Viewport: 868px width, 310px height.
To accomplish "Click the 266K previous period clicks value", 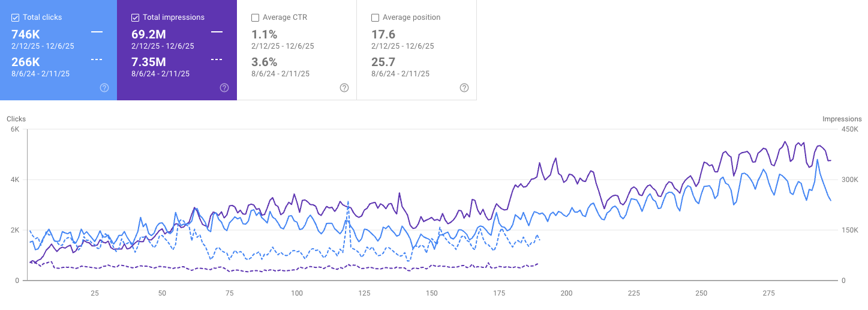I will (26, 62).
